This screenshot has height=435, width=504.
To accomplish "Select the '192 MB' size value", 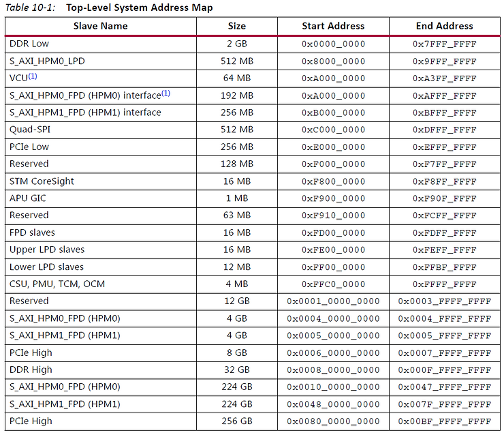I will 237,95.
